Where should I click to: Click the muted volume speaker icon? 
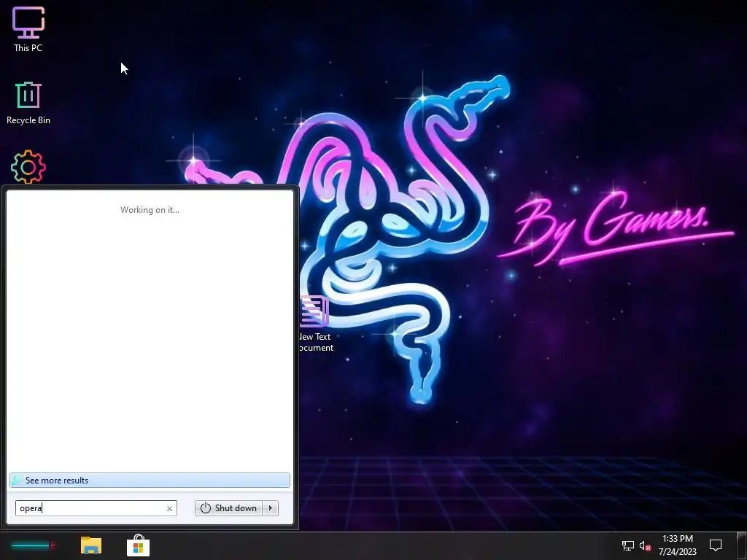(x=645, y=545)
